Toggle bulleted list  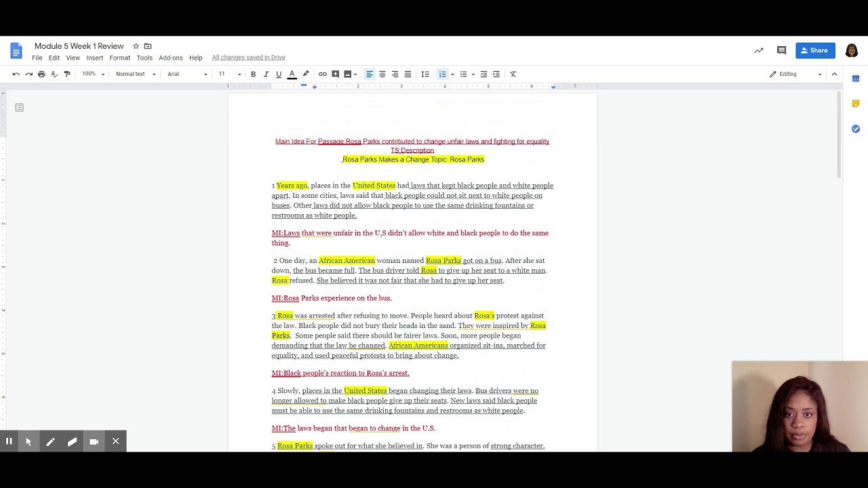pos(464,74)
